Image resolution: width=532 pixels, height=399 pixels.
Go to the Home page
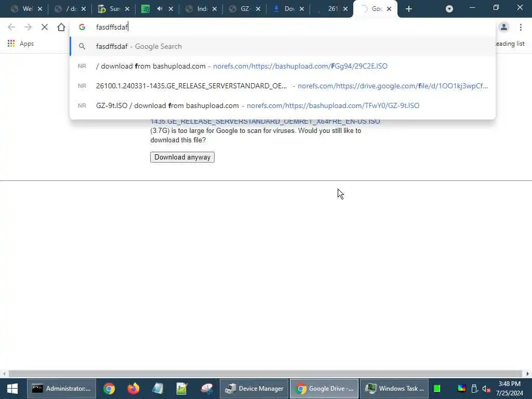(x=61, y=27)
